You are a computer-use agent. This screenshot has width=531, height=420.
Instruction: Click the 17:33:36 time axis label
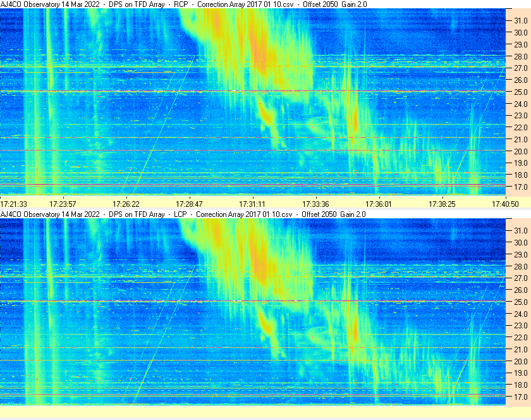pos(315,204)
